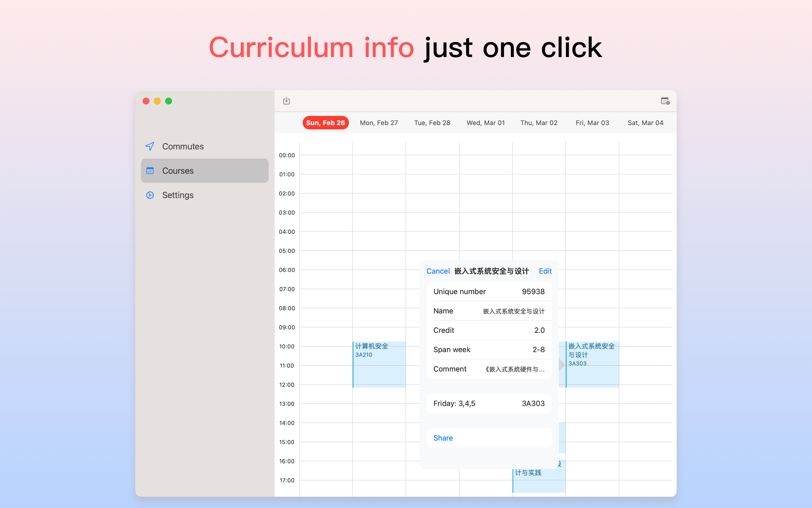Click the 00:00 time label
This screenshot has width=812, height=508.
click(287, 155)
